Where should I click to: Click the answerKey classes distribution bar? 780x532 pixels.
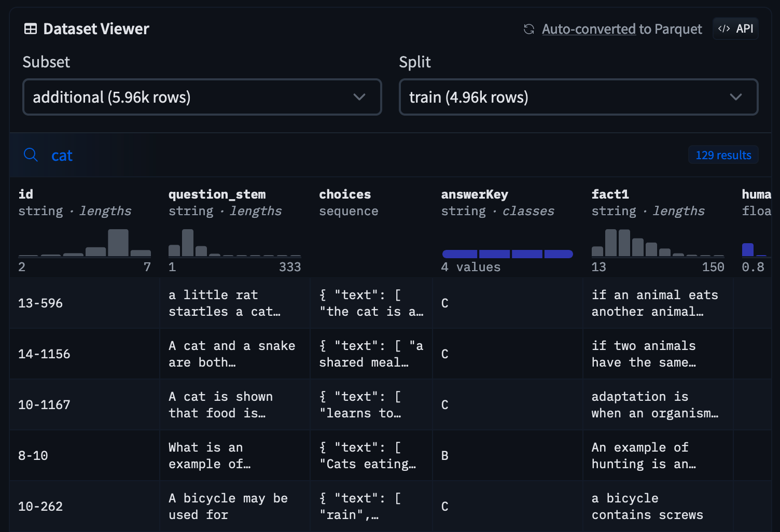point(507,254)
